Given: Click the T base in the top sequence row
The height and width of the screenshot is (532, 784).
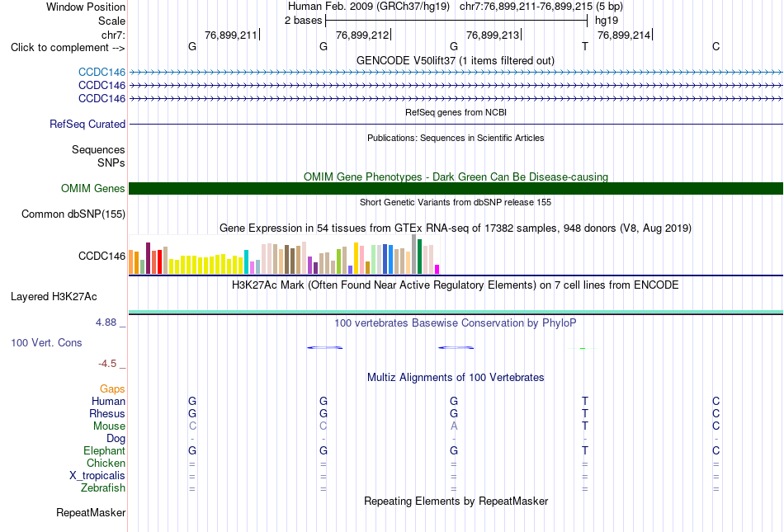Looking at the screenshot, I should pos(585,46).
